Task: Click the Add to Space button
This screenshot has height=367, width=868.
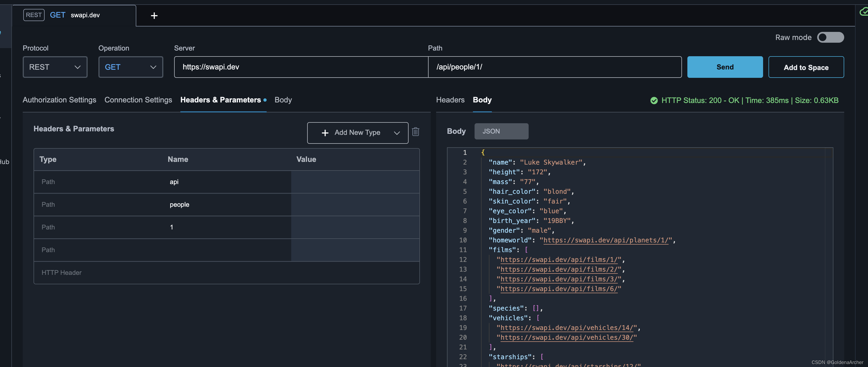Action: [x=806, y=67]
